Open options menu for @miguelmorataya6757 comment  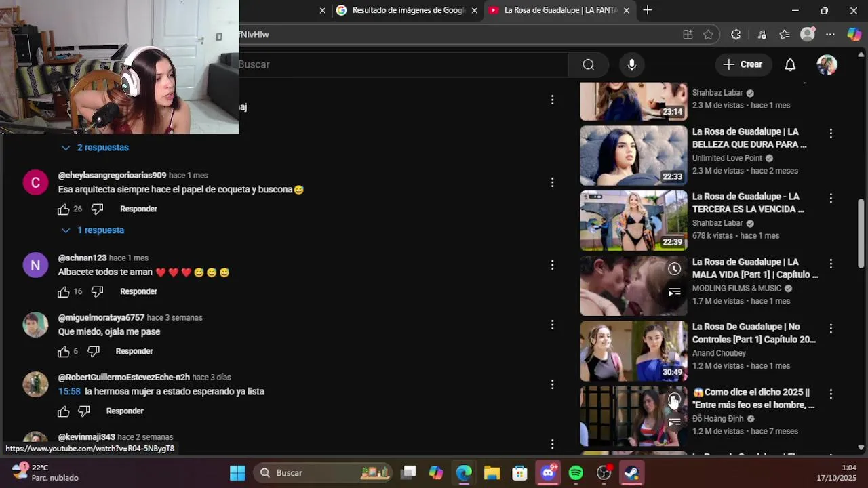553,325
